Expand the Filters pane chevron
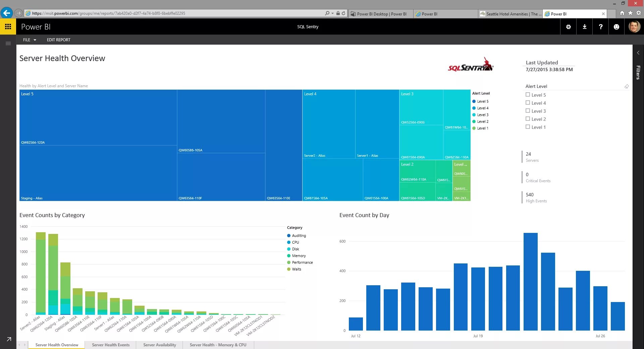This screenshot has width=644, height=349. [638, 53]
